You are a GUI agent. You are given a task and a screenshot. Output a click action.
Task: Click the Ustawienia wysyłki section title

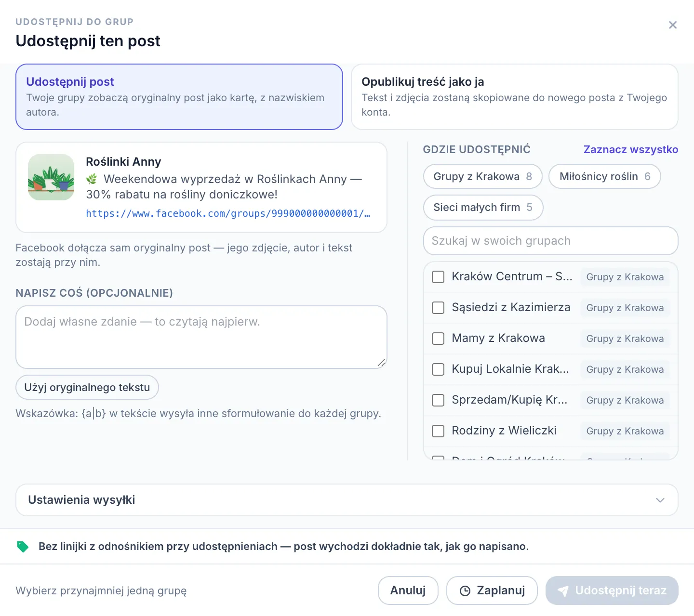[x=81, y=500]
